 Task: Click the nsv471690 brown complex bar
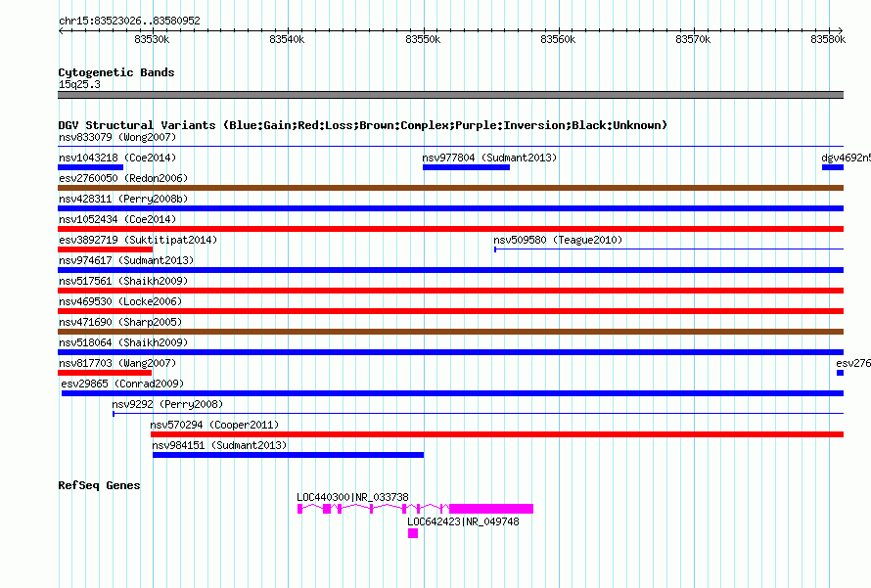point(450,332)
